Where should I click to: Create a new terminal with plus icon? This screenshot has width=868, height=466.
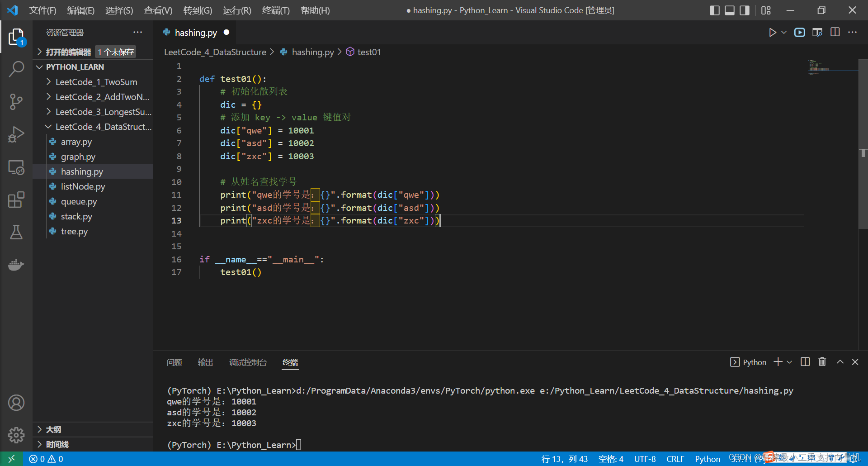pyautogui.click(x=778, y=362)
